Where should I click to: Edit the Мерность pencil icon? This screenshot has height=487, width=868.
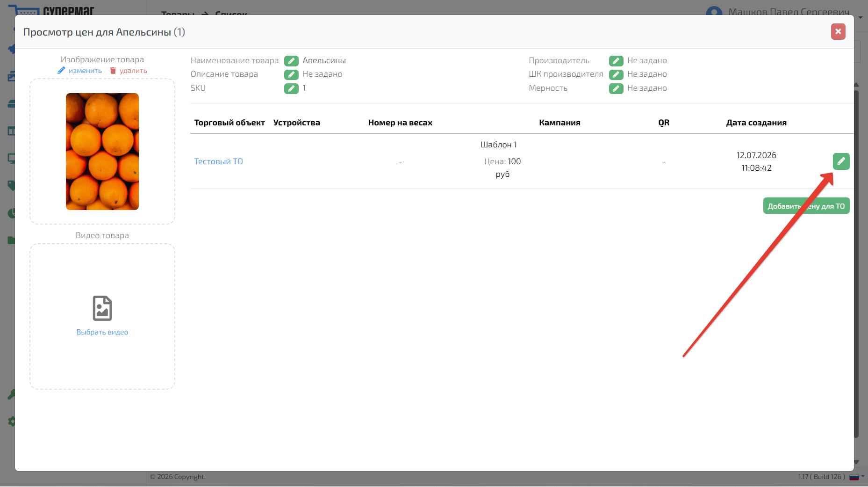coord(616,88)
